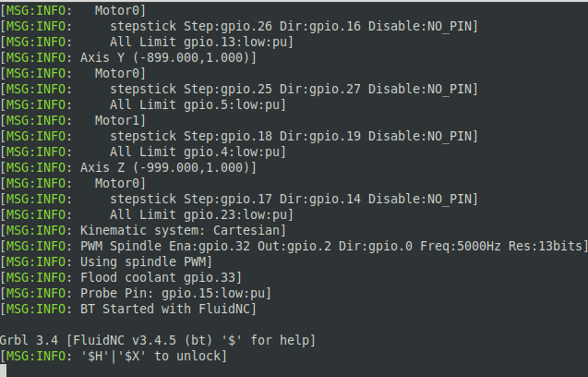Select the 'All Limit gpio.13:low:pu' line
This screenshot has height=377, width=588.
tap(147, 43)
